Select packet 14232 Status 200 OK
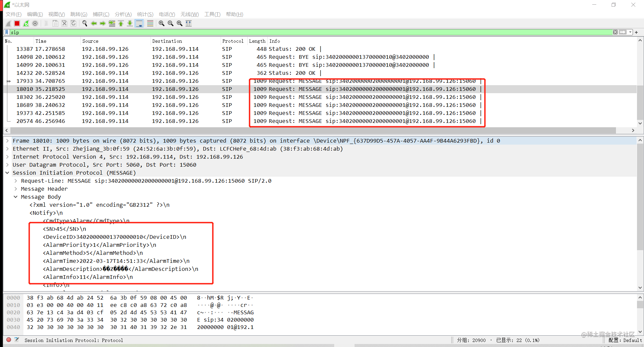 point(320,73)
